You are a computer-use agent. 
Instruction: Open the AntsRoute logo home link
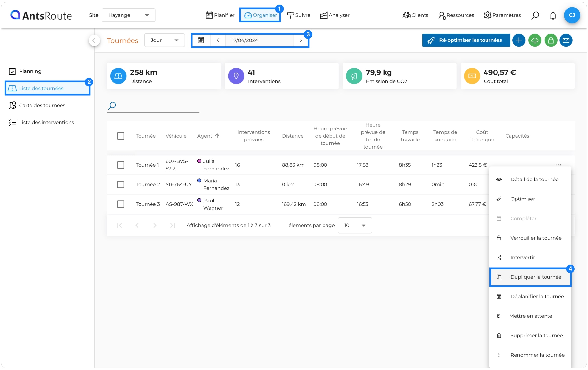click(x=41, y=15)
